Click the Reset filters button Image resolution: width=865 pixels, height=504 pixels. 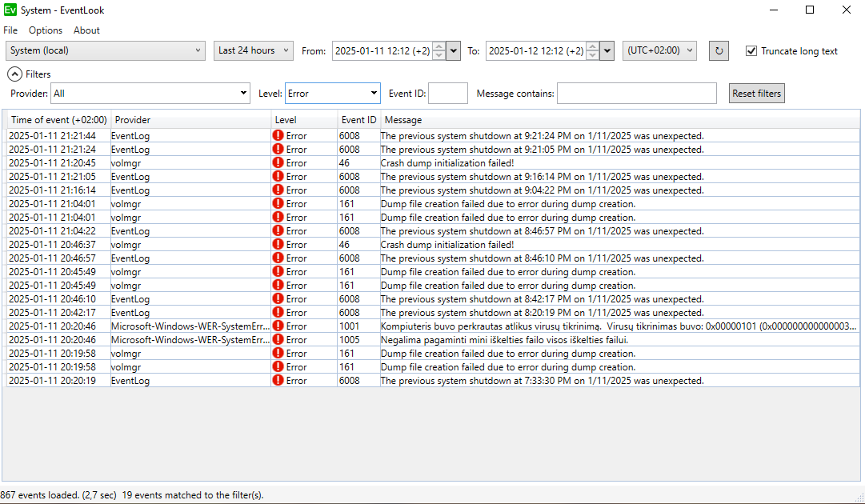(x=756, y=94)
